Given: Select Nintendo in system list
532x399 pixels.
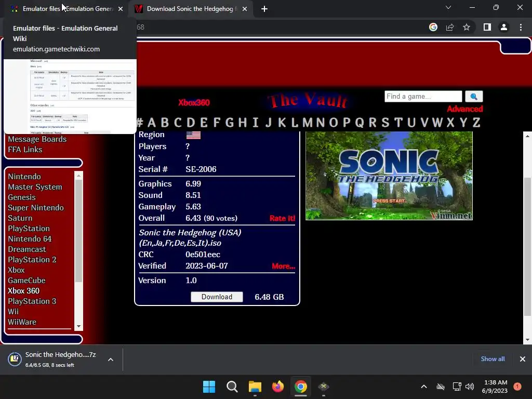Looking at the screenshot, I should 24,177.
